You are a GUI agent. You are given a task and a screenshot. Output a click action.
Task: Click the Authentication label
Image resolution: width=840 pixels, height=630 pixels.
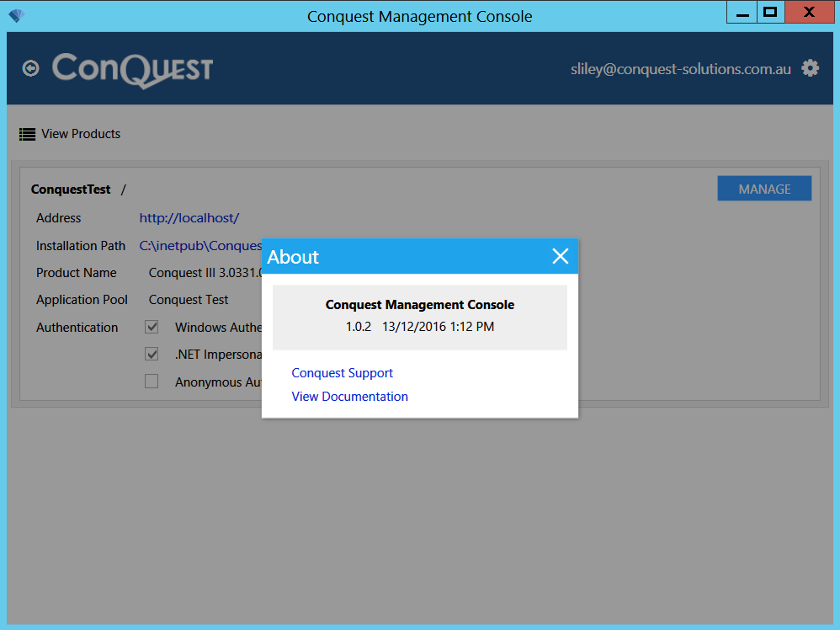(77, 327)
